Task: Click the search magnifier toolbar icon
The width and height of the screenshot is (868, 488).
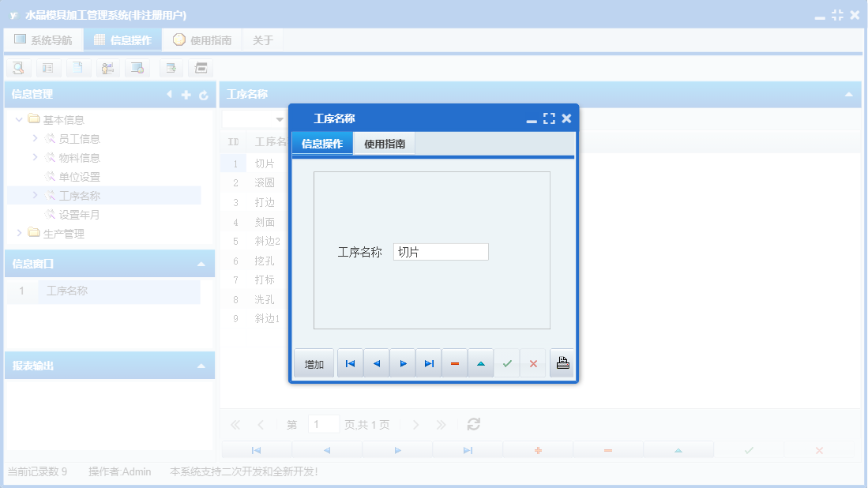Action: 18,68
